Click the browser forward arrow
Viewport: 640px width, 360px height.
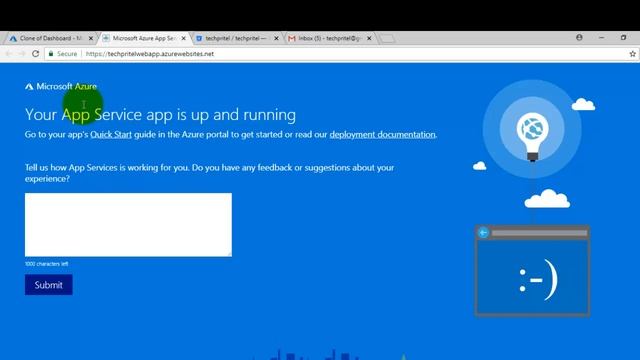[x=22, y=53]
